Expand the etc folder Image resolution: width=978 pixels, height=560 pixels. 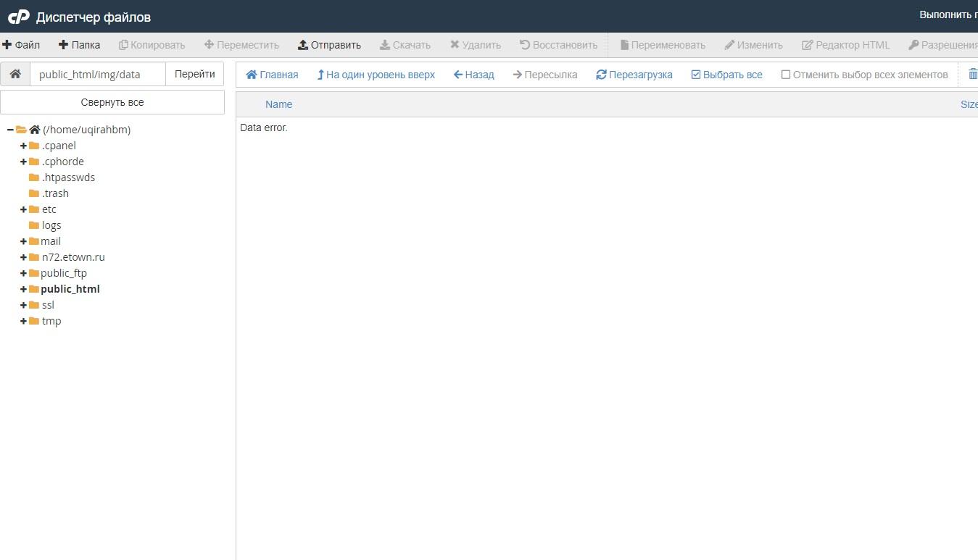[x=23, y=209]
